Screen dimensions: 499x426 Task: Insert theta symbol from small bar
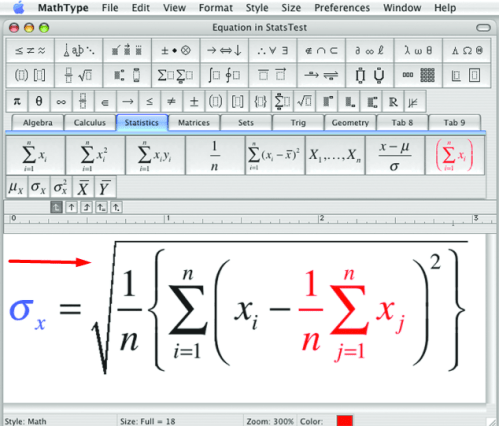39,101
